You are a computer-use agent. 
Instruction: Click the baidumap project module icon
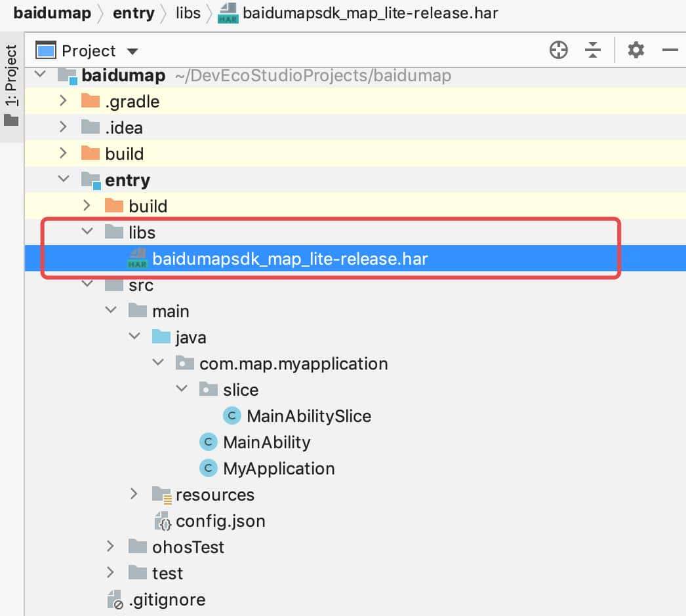pos(68,75)
